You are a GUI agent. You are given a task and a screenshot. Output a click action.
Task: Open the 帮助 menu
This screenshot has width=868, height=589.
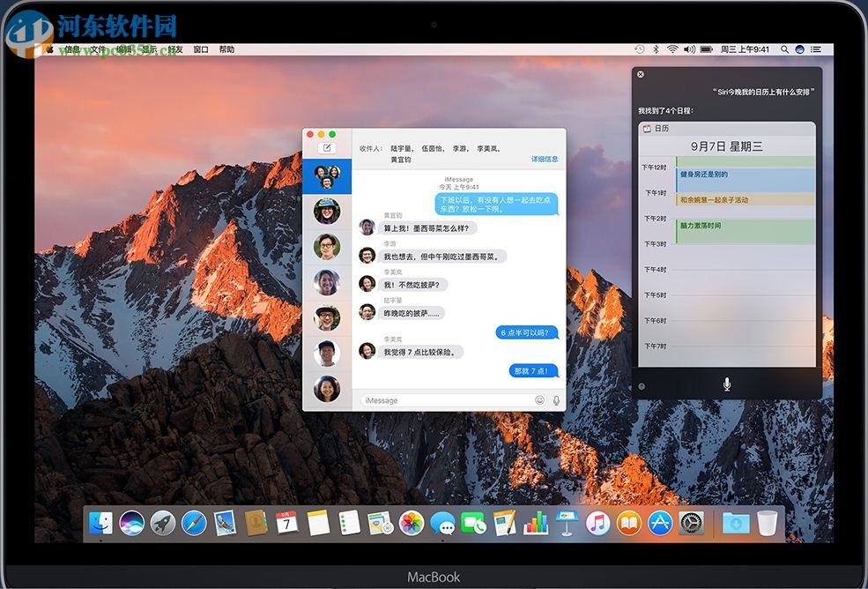pyautogui.click(x=226, y=49)
